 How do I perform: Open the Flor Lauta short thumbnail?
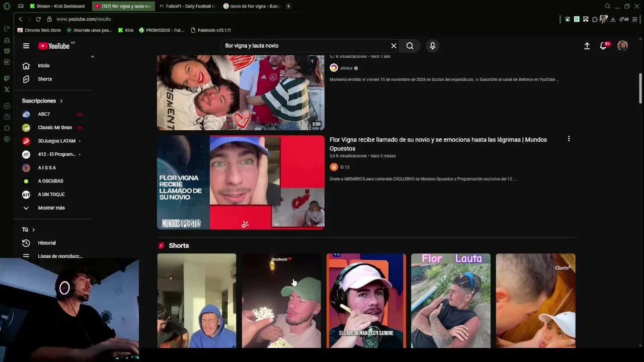click(450, 301)
